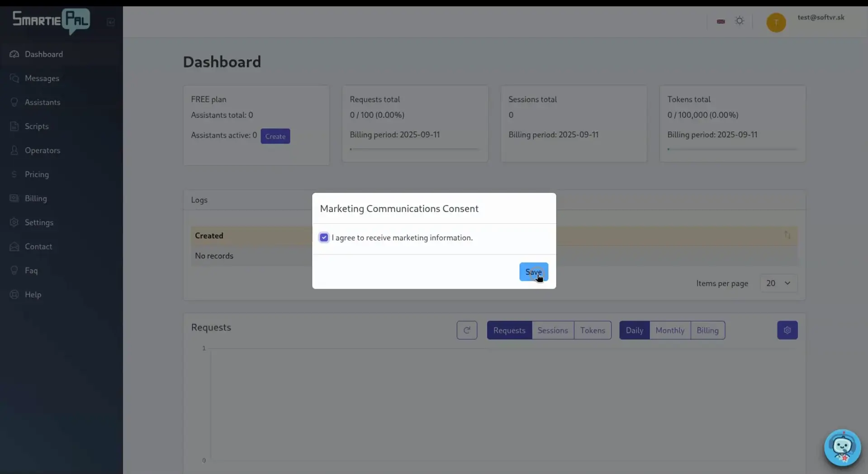This screenshot has width=868, height=474.
Task: Create a new assistant from FREE plan card
Action: point(275,136)
